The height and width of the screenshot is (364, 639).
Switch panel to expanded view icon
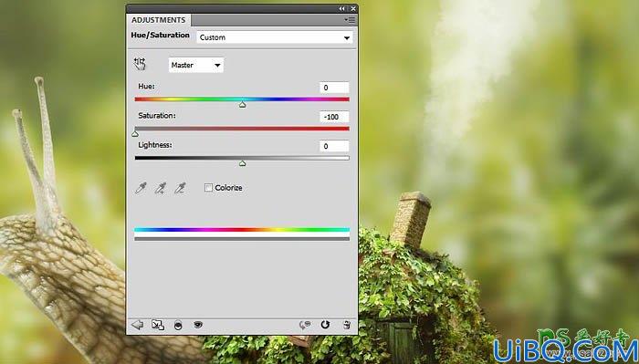tap(158, 325)
